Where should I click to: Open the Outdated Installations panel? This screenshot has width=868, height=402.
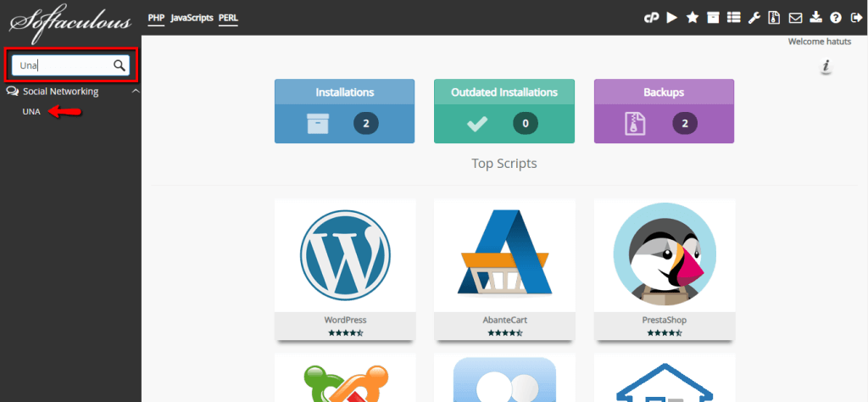click(x=504, y=111)
